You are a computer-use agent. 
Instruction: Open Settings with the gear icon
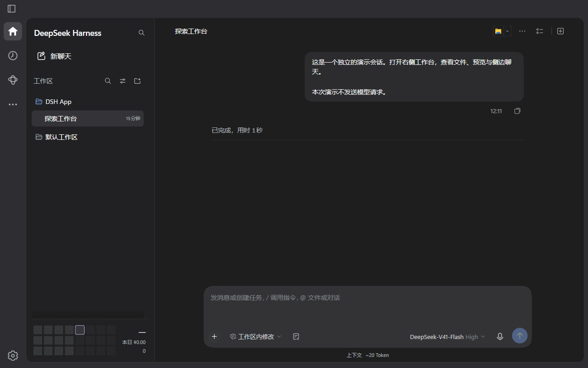coord(13,356)
